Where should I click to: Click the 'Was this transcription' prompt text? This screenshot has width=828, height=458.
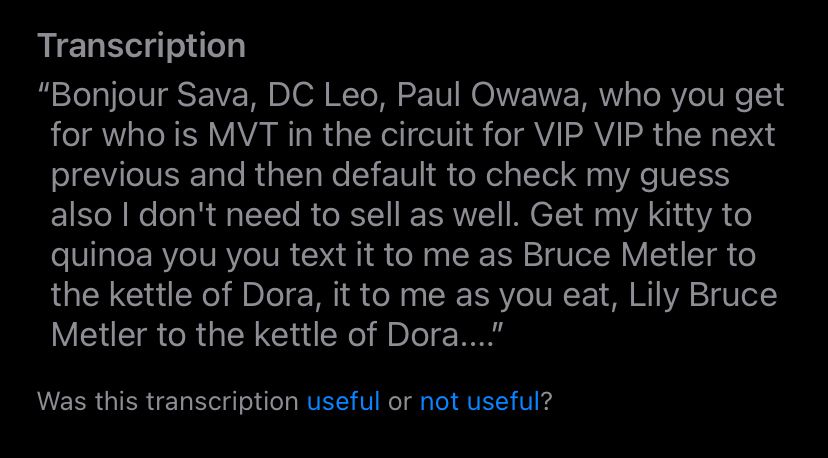(x=168, y=401)
